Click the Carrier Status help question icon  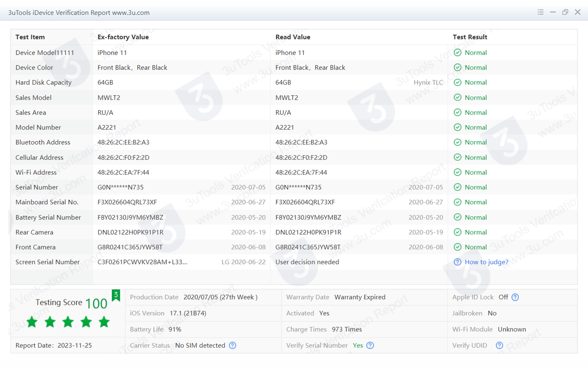(232, 345)
